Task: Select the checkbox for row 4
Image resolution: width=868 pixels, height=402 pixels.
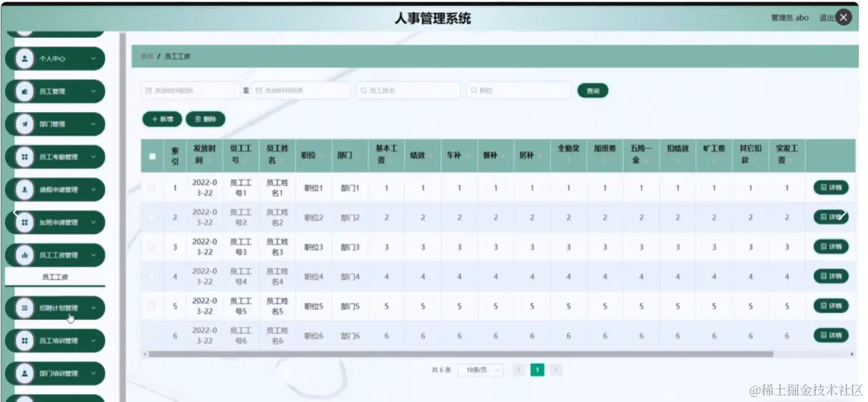Action: click(x=151, y=276)
